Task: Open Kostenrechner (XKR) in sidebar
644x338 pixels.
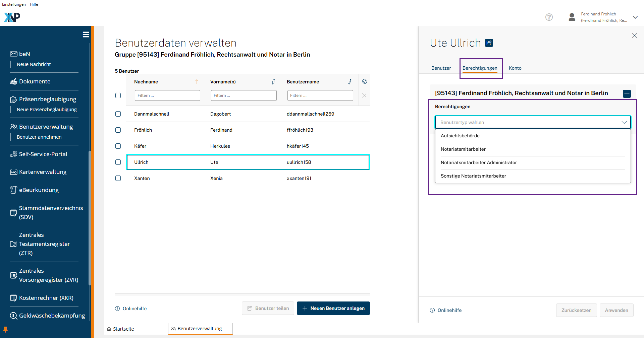Action: click(46, 298)
